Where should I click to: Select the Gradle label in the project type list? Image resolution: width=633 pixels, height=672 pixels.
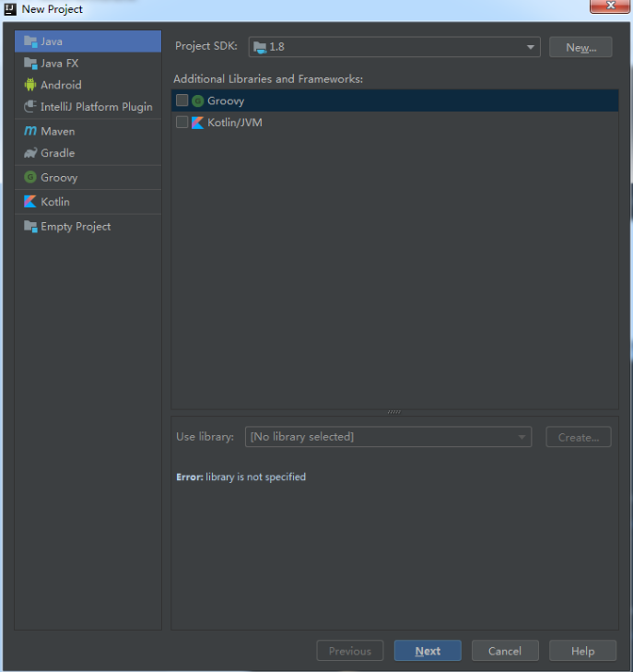pyautogui.click(x=58, y=153)
